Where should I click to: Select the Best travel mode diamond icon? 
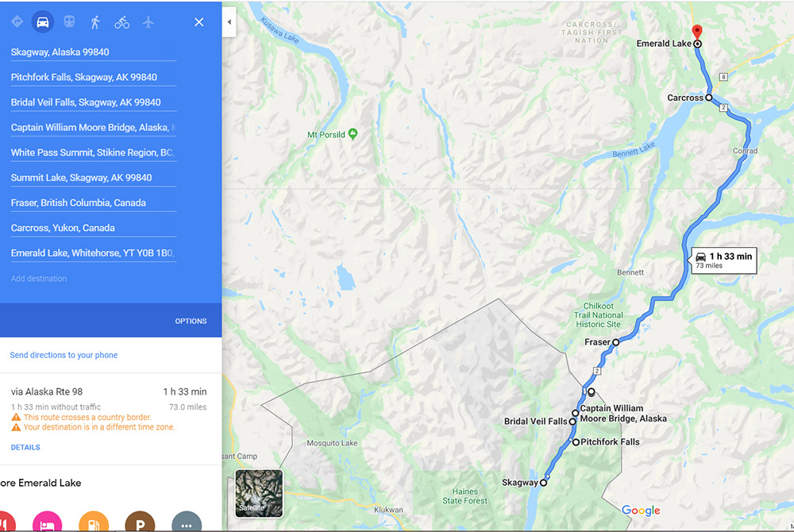tap(17, 21)
